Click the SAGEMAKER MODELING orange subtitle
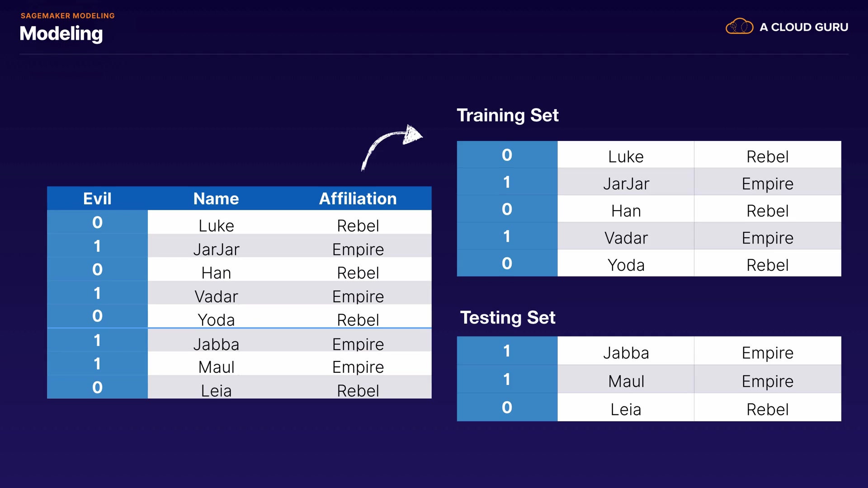 coord(68,16)
